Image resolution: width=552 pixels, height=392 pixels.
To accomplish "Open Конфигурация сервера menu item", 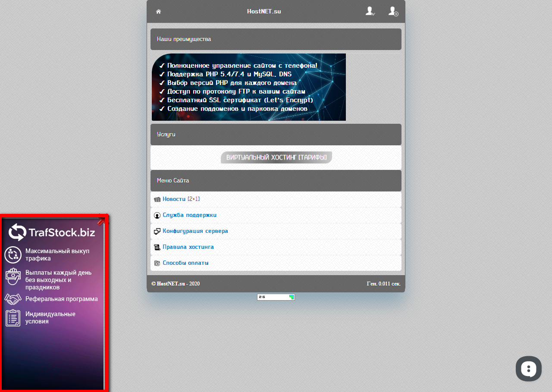I will coord(195,231).
